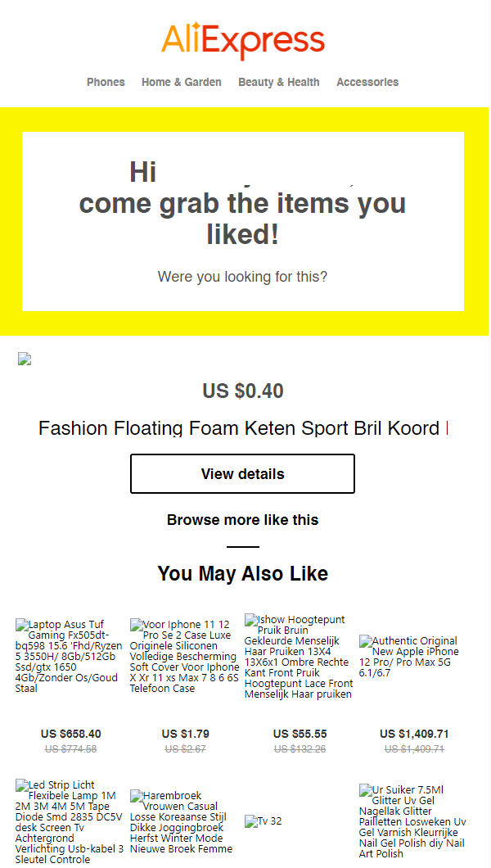Viewport: 491px width, 868px height.
Task: Go to Beauty & Health category
Action: (279, 82)
